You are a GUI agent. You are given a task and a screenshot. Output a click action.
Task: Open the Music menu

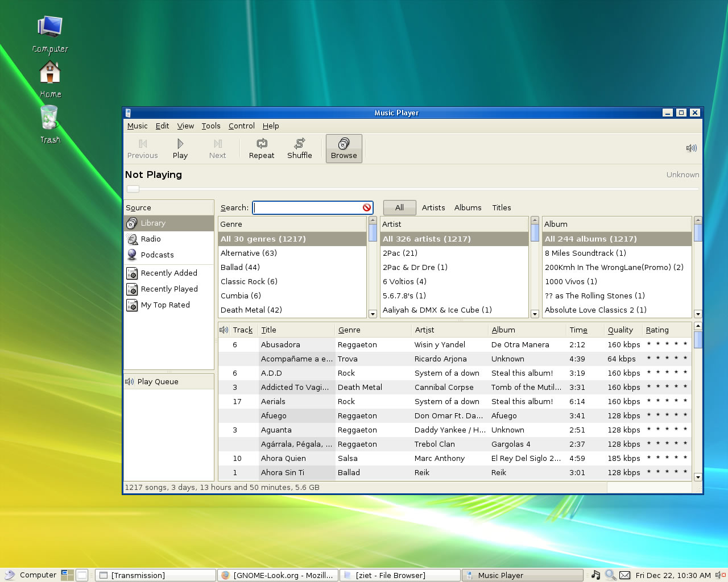pyautogui.click(x=137, y=126)
